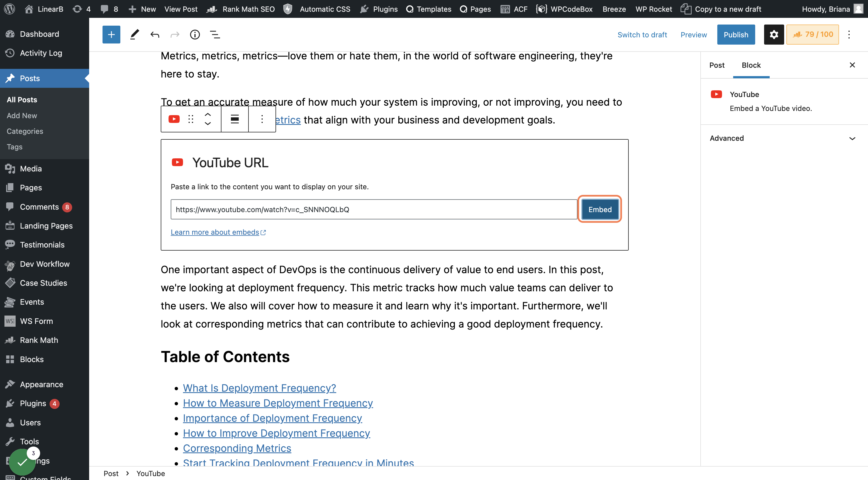Switch to the Post tab
This screenshot has width=868, height=480.
(717, 65)
